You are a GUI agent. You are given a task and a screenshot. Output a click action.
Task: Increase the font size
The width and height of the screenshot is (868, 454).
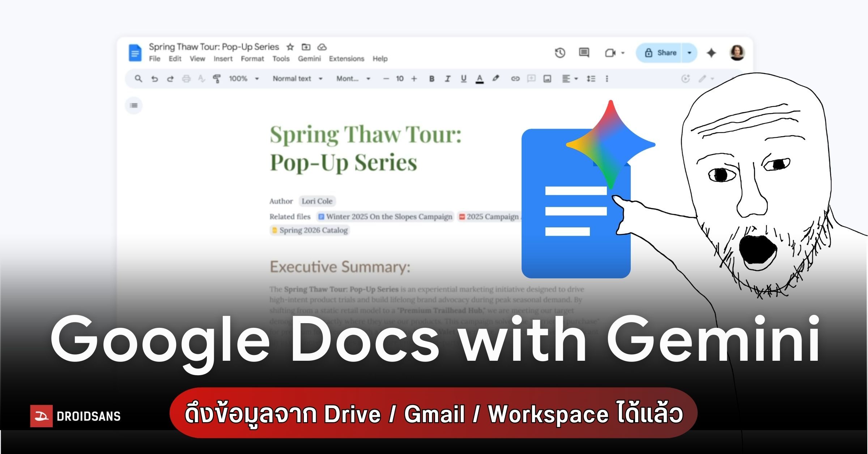coord(414,78)
